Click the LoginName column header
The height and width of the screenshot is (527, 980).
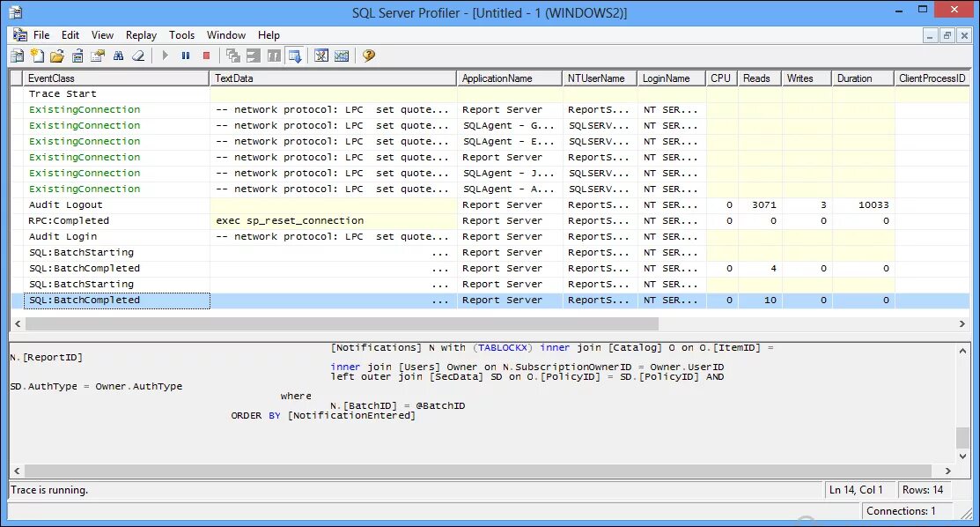pos(672,78)
